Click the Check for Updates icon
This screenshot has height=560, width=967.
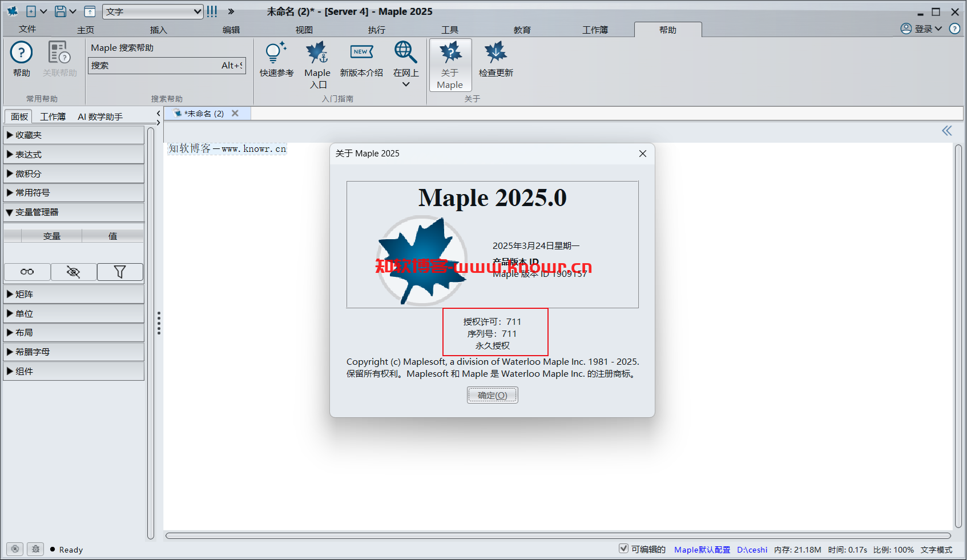(x=495, y=53)
